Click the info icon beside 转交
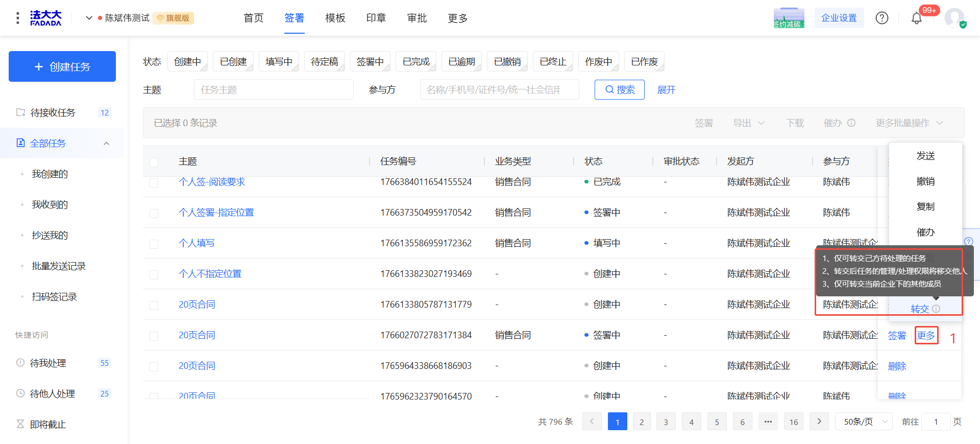Image resolution: width=980 pixels, height=444 pixels. pyautogui.click(x=936, y=309)
